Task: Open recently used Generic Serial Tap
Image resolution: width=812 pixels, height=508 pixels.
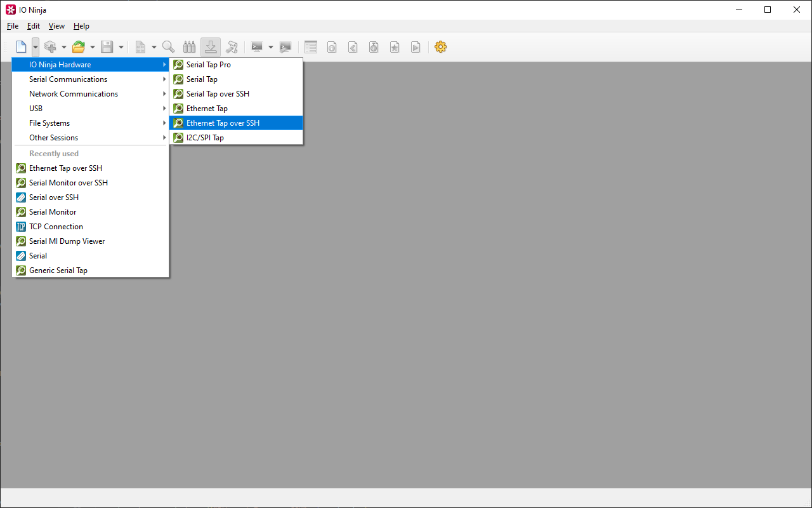Action: point(91,271)
